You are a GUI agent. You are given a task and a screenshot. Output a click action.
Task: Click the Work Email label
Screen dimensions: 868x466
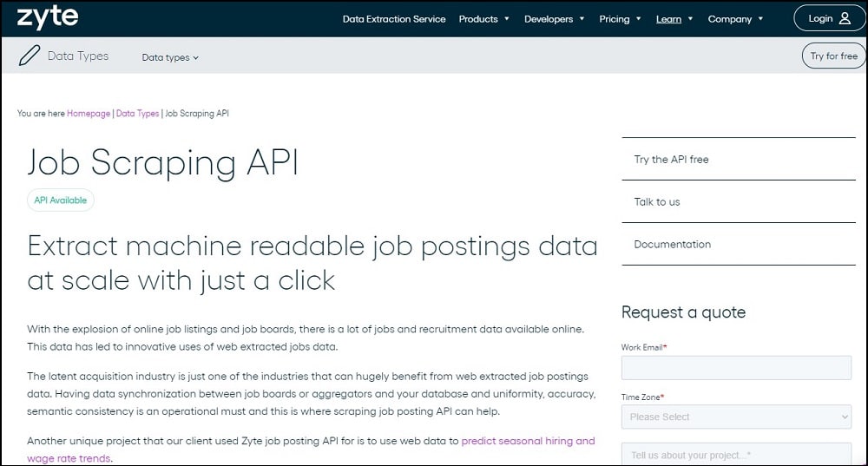(x=644, y=347)
